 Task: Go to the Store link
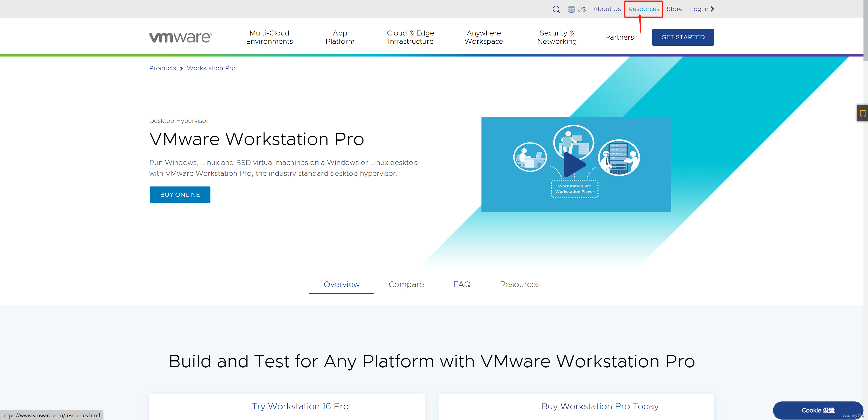click(674, 9)
